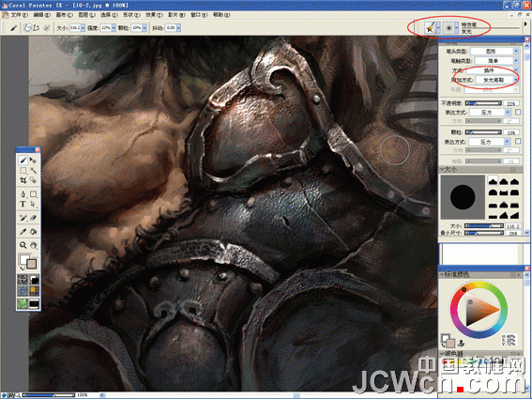Select the Rectangular Selection tool
Image resolution: width=532 pixels, height=399 pixels.
pos(23,171)
